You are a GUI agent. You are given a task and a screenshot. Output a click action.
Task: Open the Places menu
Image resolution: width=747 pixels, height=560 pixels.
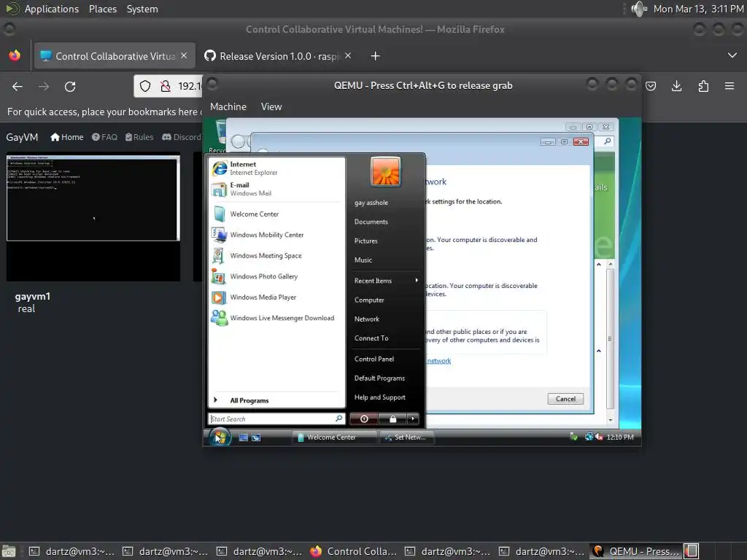[102, 9]
